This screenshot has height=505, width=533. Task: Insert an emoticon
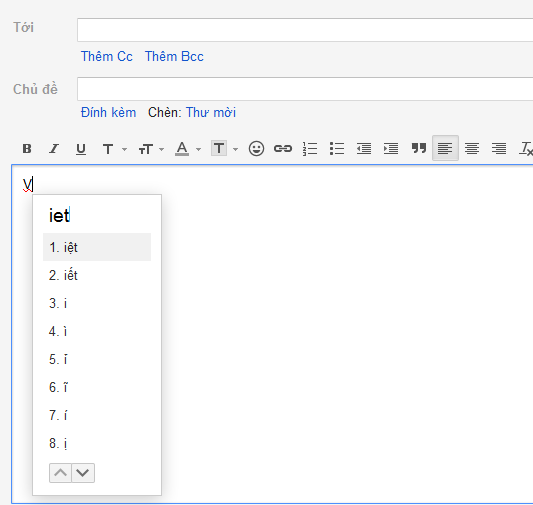click(256, 149)
